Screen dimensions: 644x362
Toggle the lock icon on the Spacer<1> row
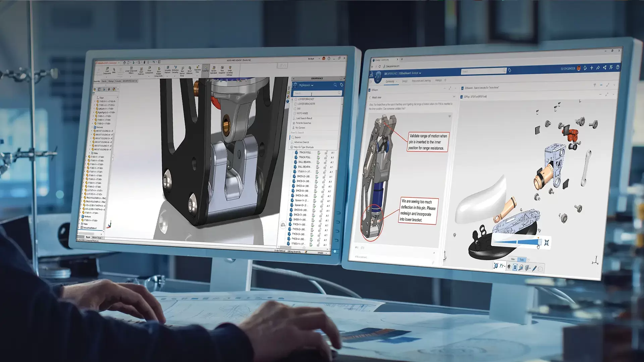tap(322, 200)
